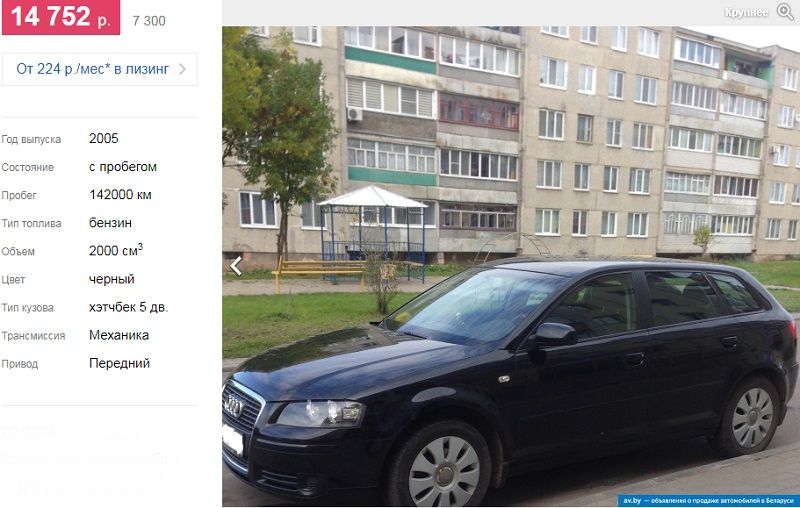Select the engine volume 2000 см³

[x=116, y=250]
